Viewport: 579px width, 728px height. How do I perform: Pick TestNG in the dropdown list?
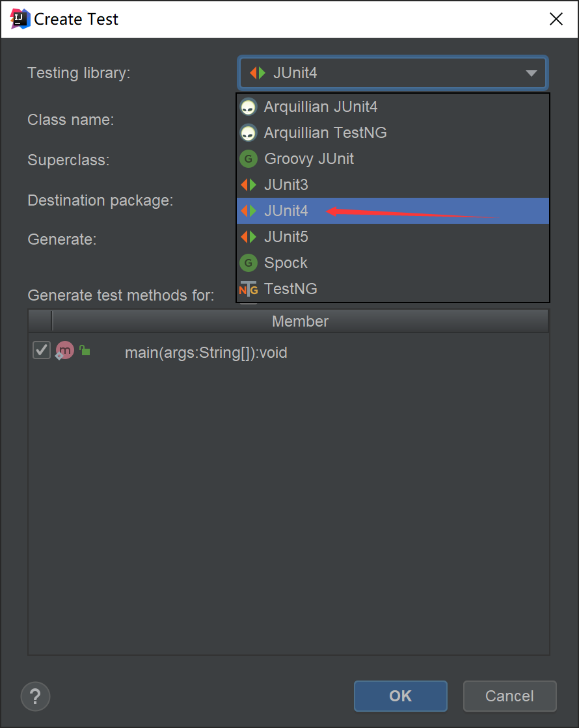tap(290, 289)
